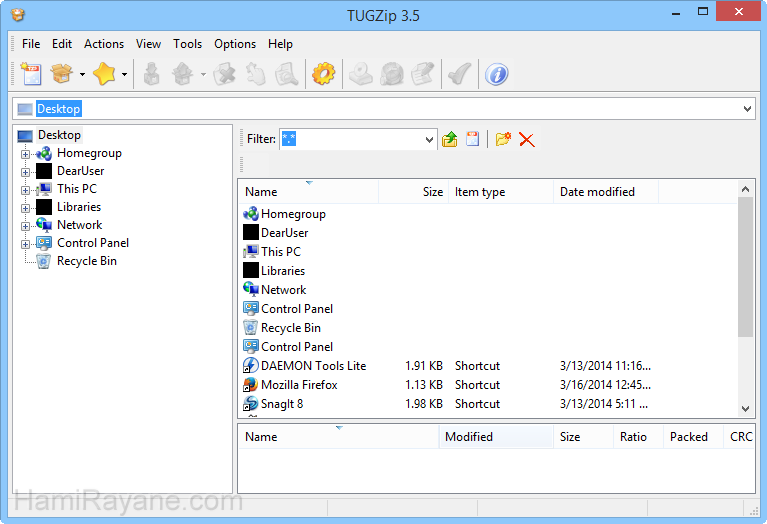Open the dropdown arrow next to Add icon

(x=203, y=74)
